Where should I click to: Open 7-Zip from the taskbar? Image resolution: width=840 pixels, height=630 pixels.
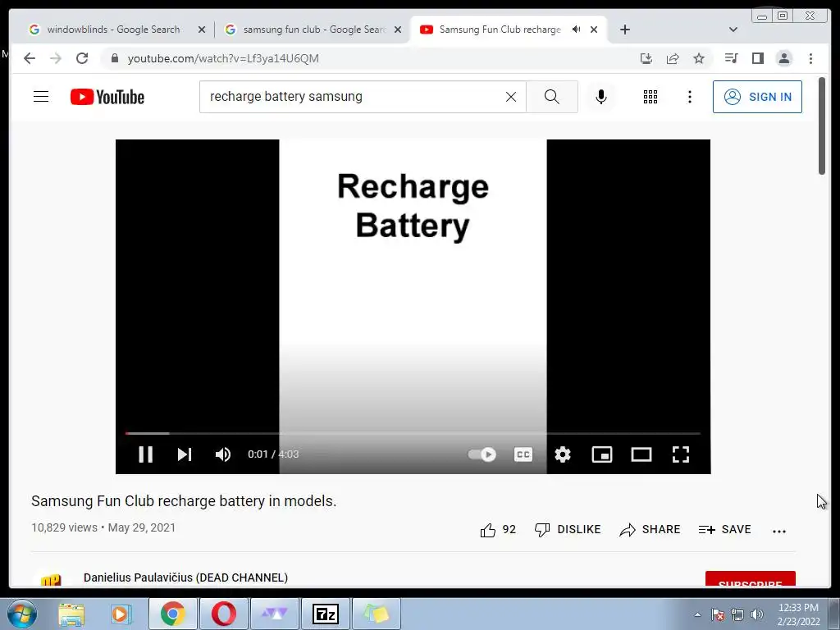click(x=326, y=614)
